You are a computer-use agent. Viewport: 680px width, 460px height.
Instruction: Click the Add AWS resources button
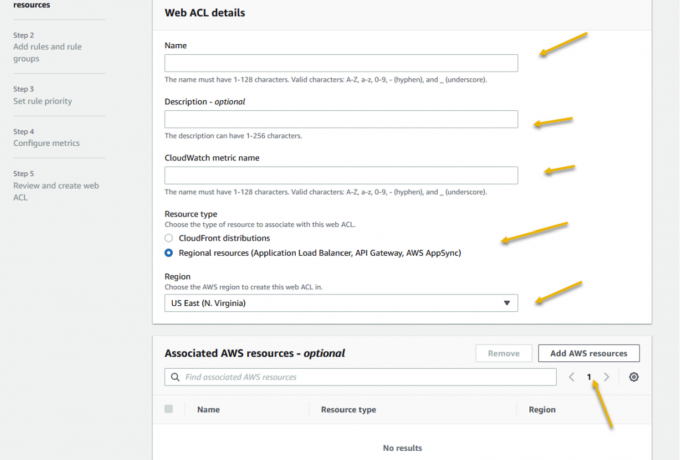point(588,353)
